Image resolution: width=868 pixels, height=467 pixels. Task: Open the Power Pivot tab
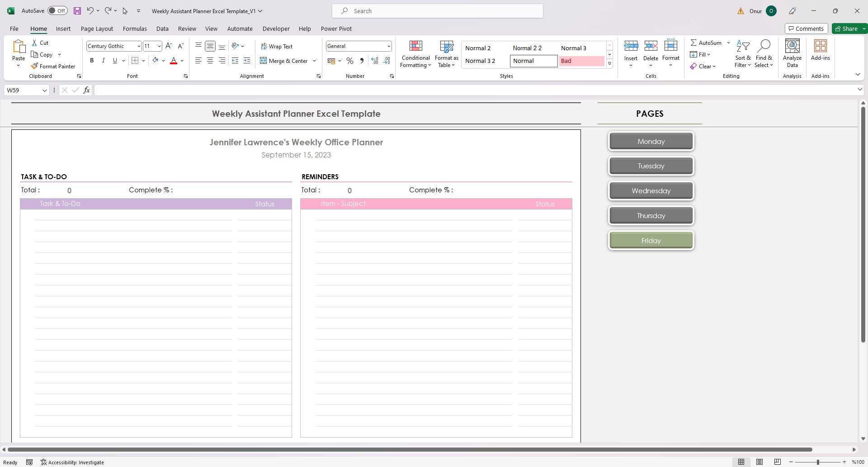(x=336, y=29)
